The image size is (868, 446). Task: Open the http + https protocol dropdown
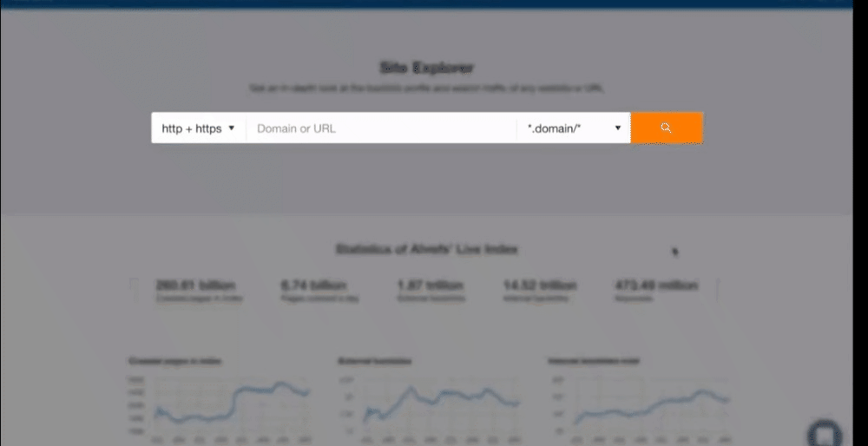coord(199,128)
